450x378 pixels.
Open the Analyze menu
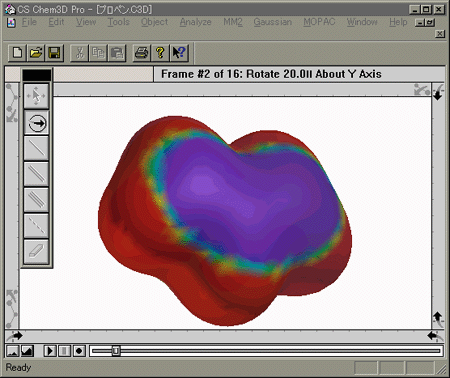click(x=196, y=22)
